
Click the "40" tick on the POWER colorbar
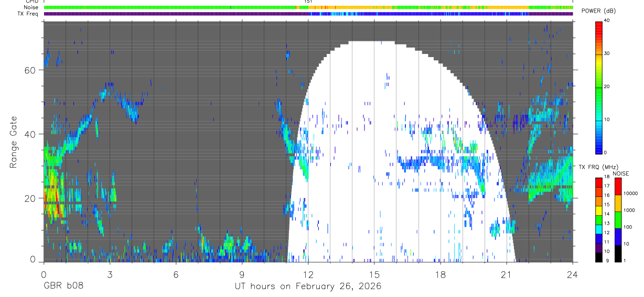(608, 21)
